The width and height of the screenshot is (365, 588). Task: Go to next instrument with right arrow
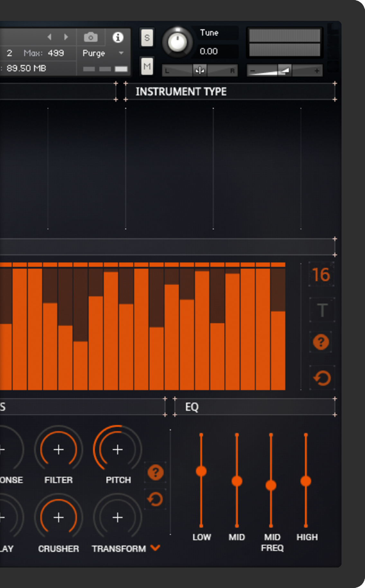66,37
